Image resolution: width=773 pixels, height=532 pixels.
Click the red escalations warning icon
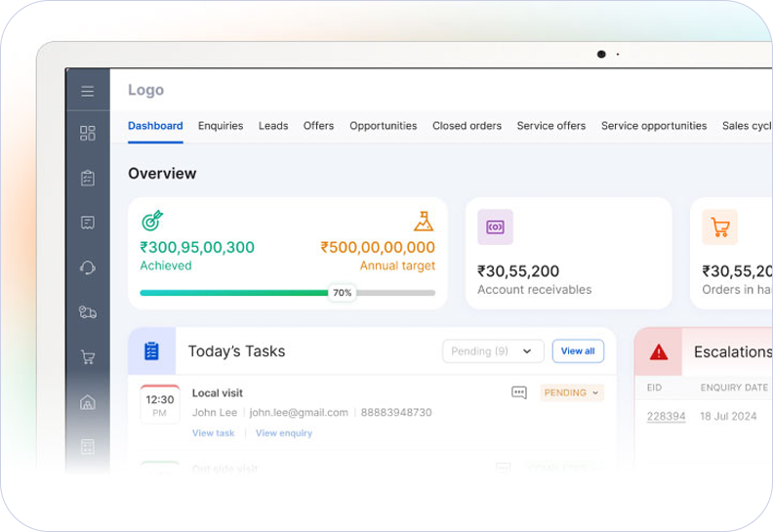tap(659, 351)
